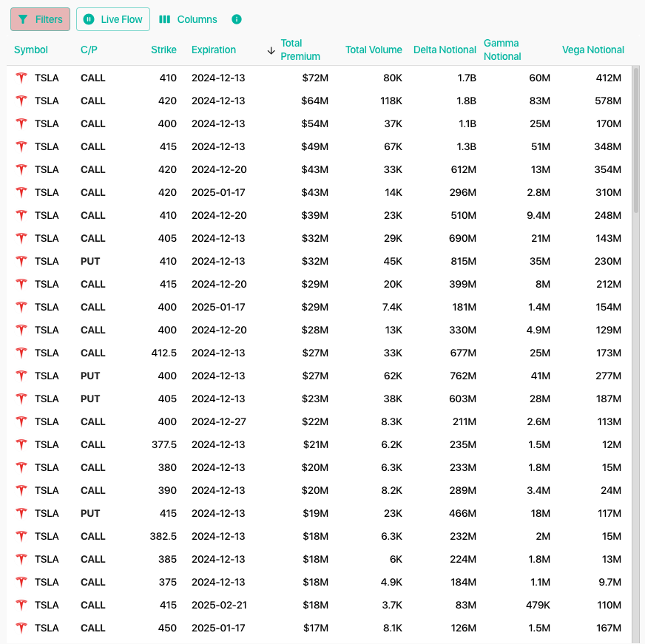Click Tesla logo in 380 strike row
The width and height of the screenshot is (645, 644).
click(21, 467)
